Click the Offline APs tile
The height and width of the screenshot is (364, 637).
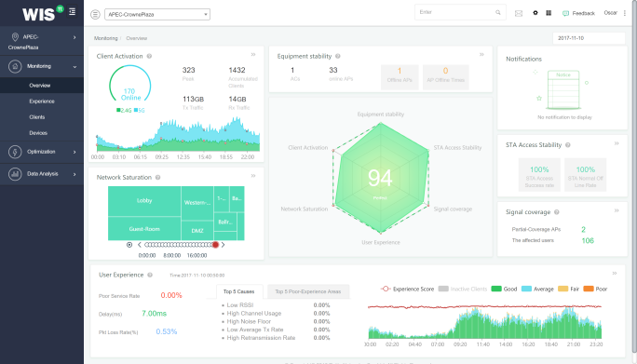[x=400, y=76]
